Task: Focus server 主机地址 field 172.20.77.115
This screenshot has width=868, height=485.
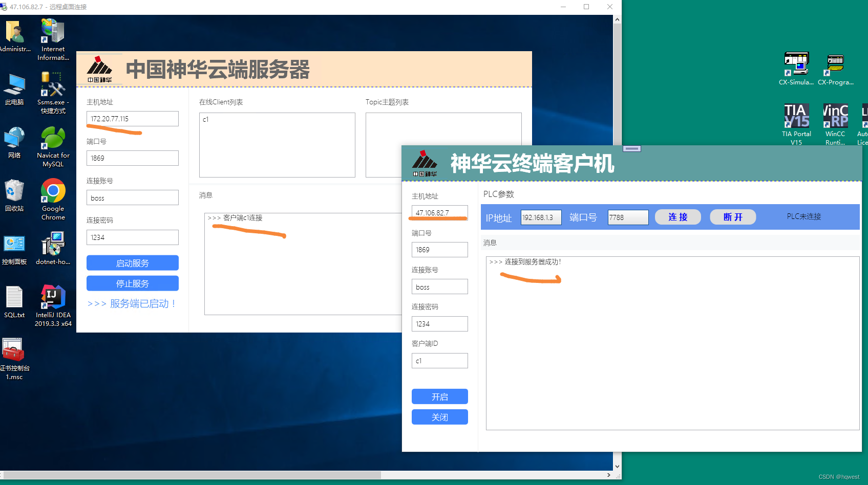Action: click(133, 119)
